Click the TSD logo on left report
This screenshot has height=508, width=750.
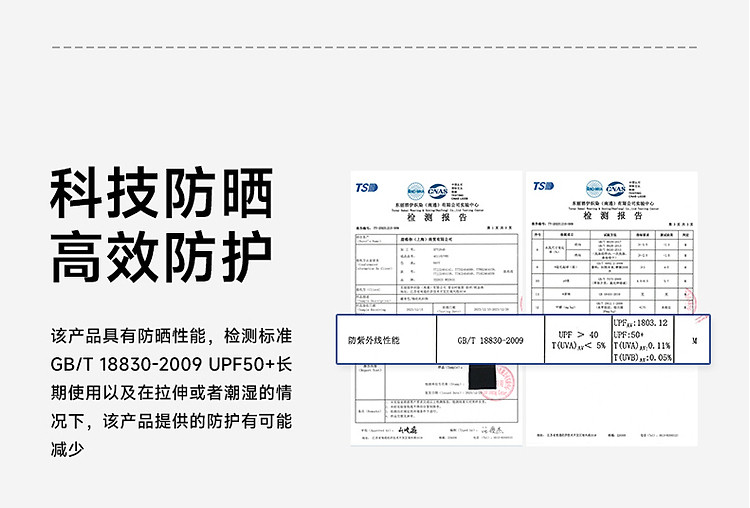coord(366,186)
